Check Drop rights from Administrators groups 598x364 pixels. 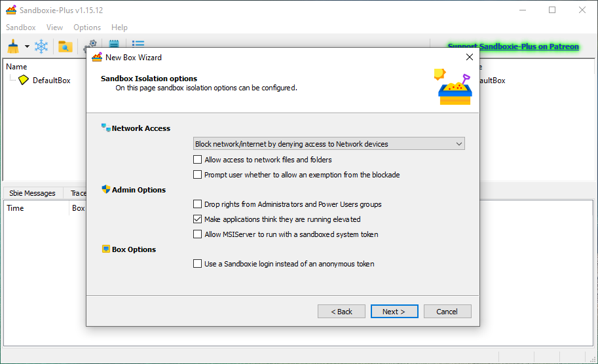pyautogui.click(x=198, y=204)
